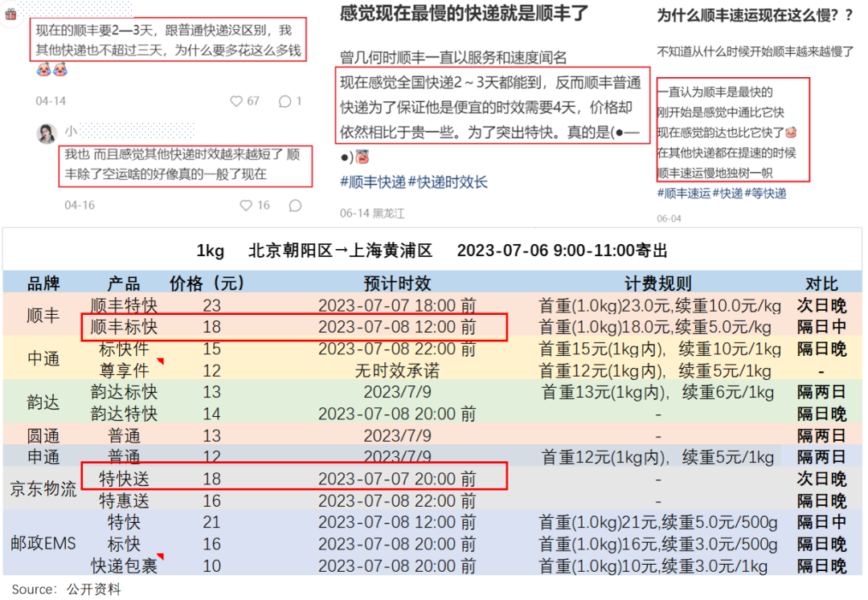868x600 pixels.
Task: Click 首重(1.0kg)10元,续重3.0元/1kg cell
Action: 653,565
